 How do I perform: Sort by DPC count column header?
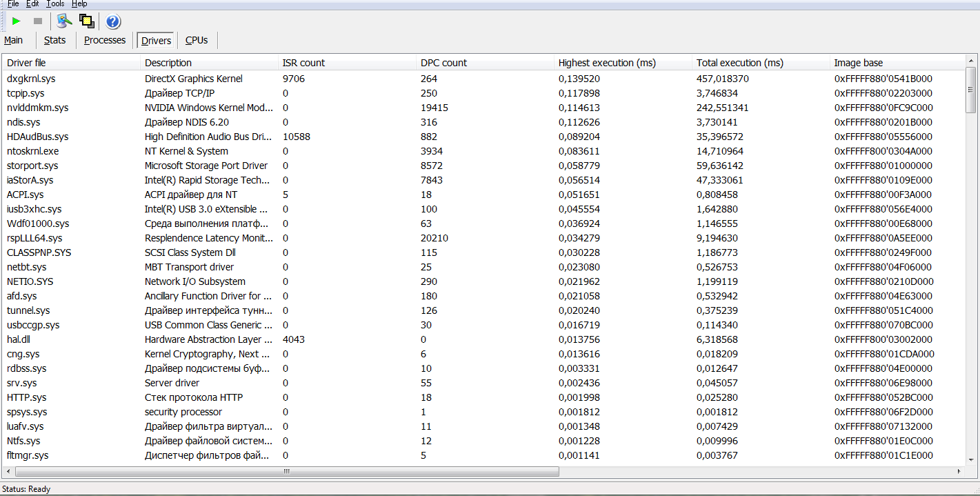click(x=485, y=63)
